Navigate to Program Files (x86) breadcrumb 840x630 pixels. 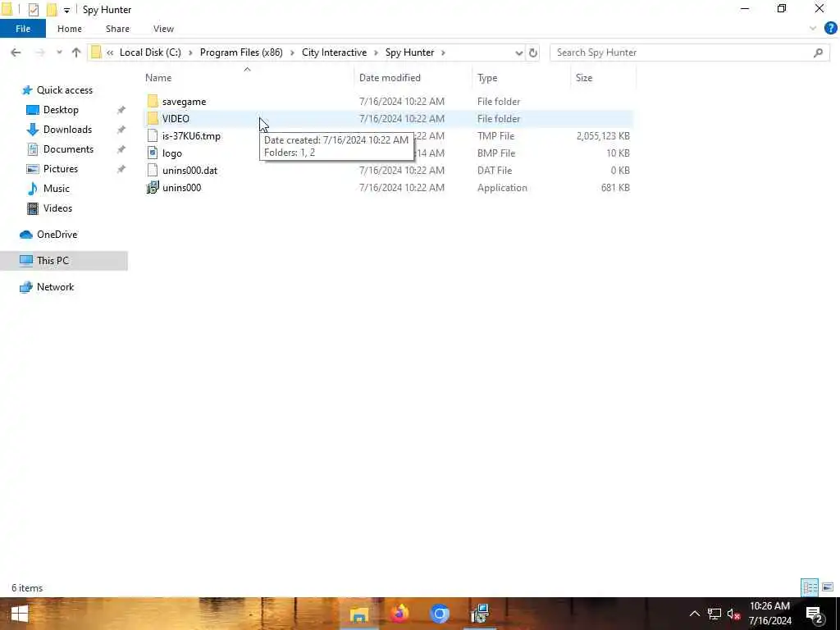(x=241, y=52)
